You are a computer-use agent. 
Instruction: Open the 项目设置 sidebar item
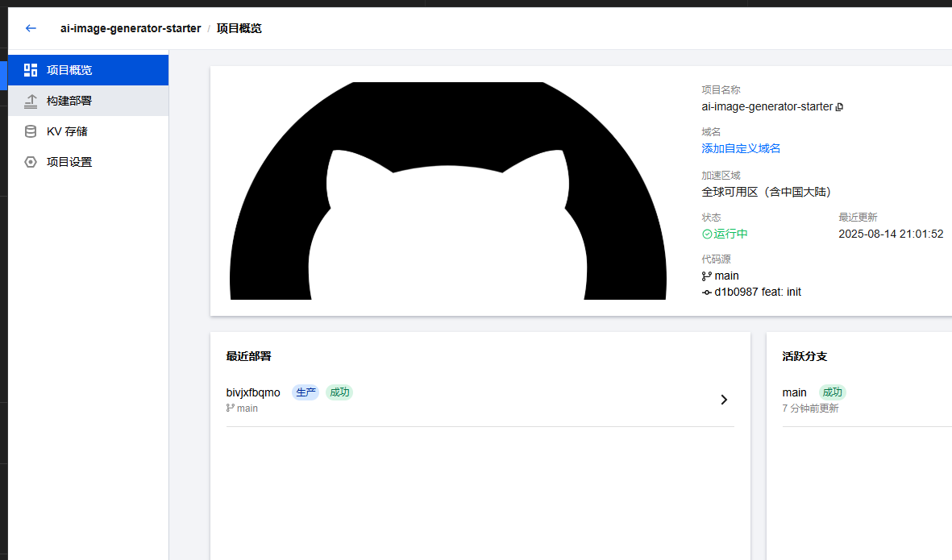coord(88,162)
